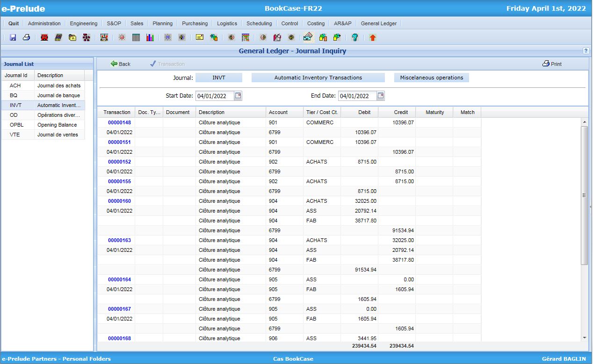The image size is (593, 364).
Task: Open the Costing menu
Action: coord(316,23)
